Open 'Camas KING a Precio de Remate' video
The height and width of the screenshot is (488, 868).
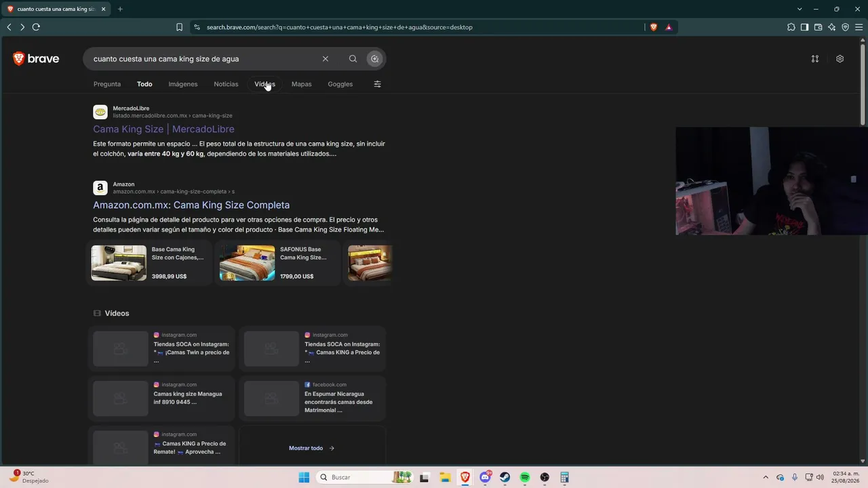[x=161, y=447]
